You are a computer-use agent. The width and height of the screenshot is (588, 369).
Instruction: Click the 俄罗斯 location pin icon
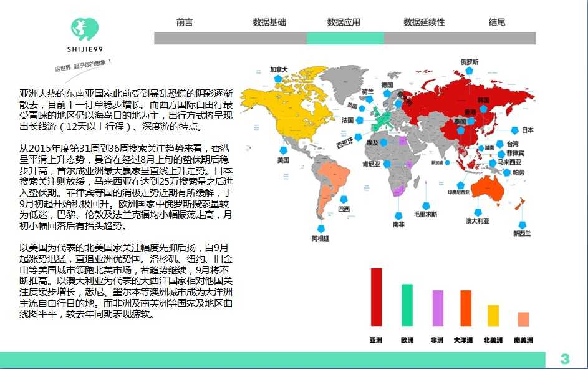pyautogui.click(x=469, y=71)
